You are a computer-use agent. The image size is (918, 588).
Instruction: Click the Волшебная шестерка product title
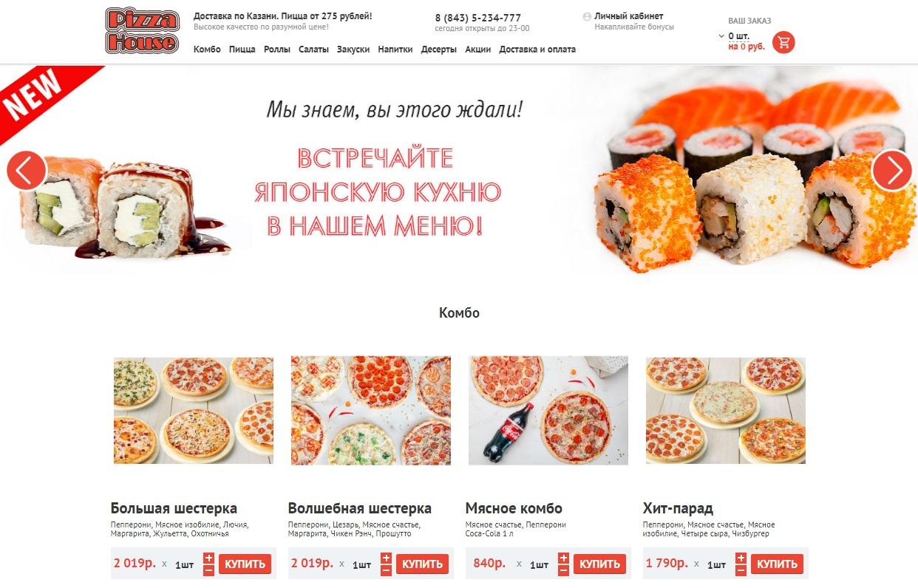pos(360,508)
